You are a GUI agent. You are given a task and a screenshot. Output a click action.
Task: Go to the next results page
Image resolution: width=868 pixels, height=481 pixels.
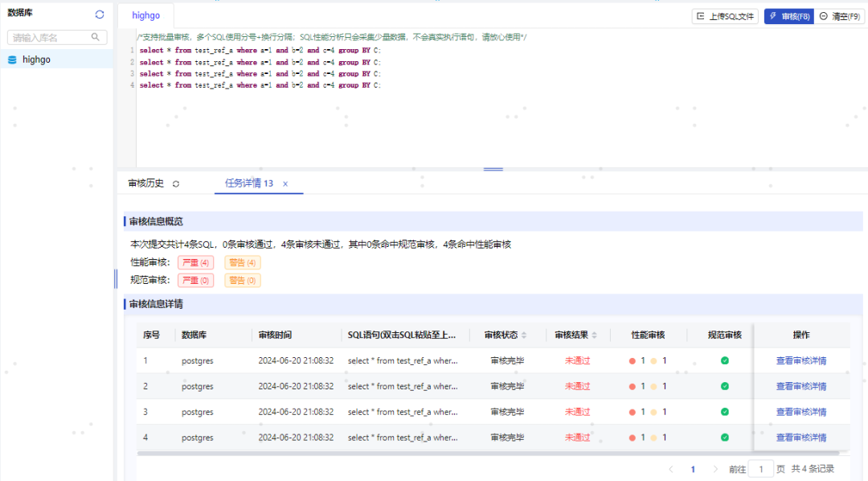click(715, 470)
